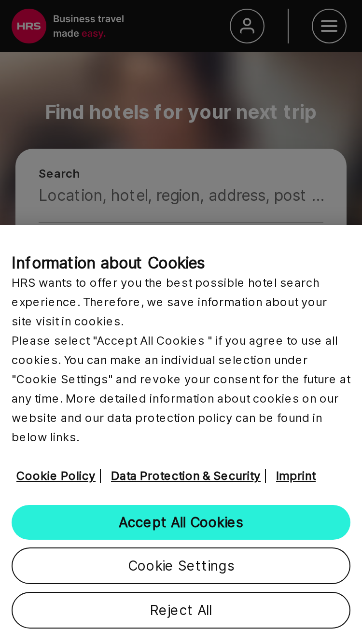Click the cookie consent description paragraph
362x644 pixels.
click(181, 360)
